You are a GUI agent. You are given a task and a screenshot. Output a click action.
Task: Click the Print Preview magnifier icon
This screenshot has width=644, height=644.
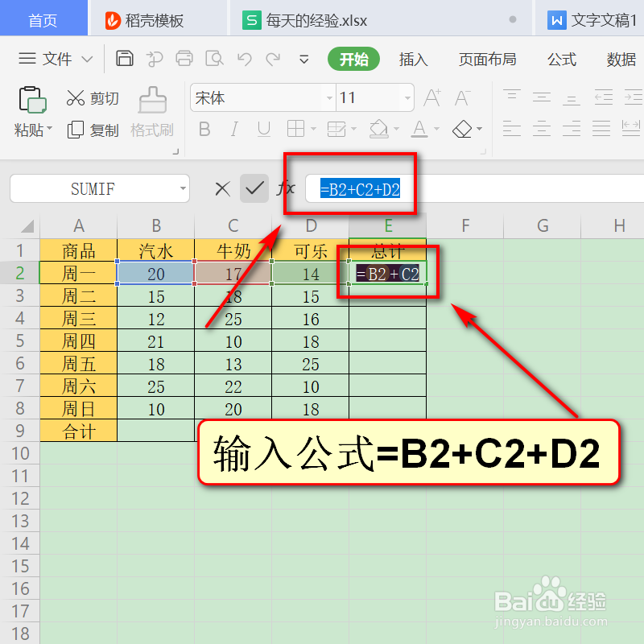pos(215,59)
